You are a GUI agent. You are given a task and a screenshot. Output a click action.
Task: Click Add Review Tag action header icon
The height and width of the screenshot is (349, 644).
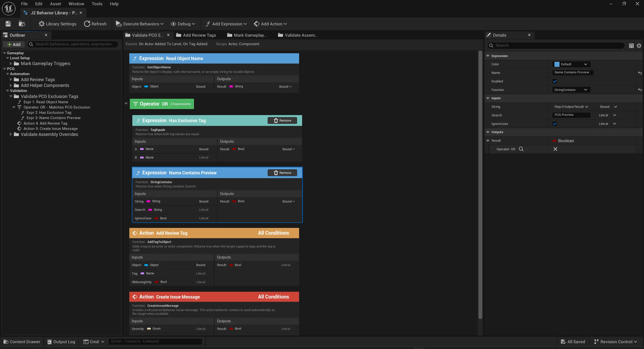coord(135,233)
